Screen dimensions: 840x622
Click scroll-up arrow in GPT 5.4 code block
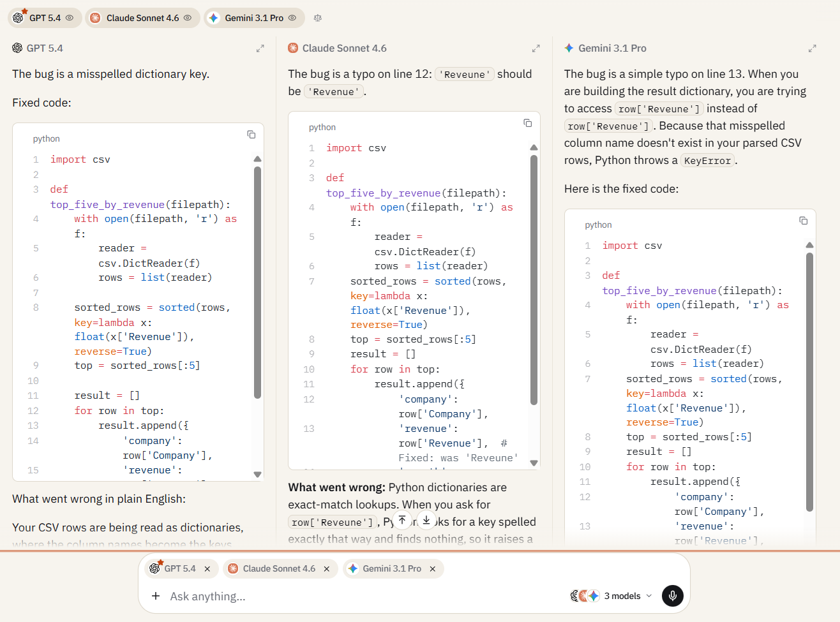[257, 159]
